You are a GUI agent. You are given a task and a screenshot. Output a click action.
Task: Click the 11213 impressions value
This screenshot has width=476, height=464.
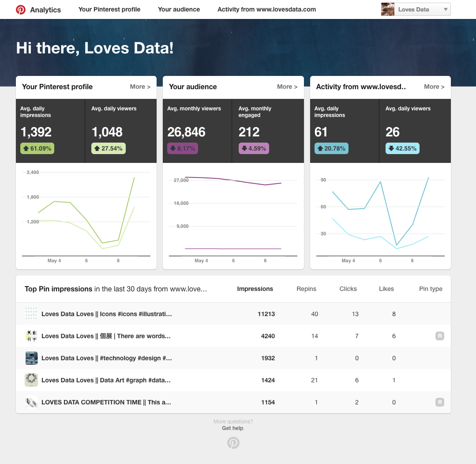266,314
